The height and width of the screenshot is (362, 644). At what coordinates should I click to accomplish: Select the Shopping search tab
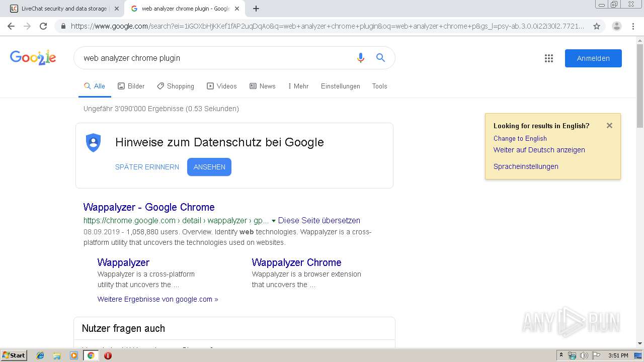point(176,86)
